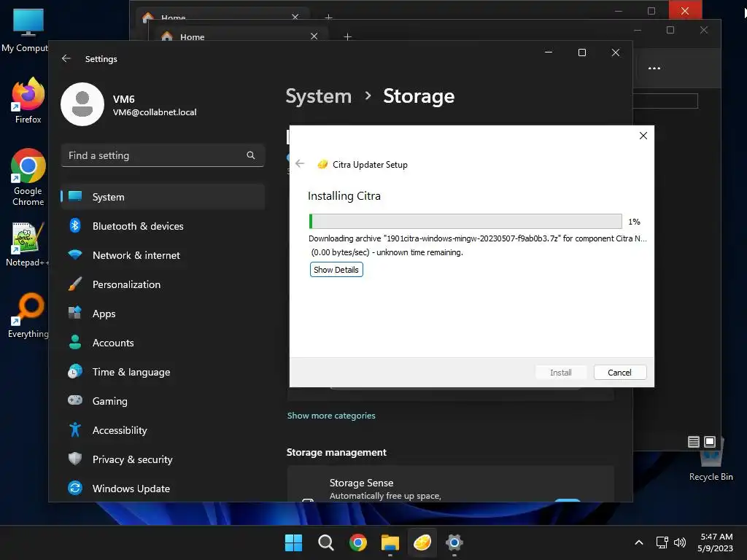Close the Citra Updater Setup dialog

[x=643, y=136]
